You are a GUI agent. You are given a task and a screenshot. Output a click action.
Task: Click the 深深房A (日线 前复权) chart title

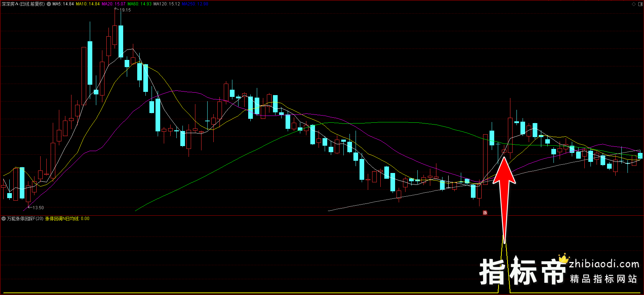pos(23,4)
